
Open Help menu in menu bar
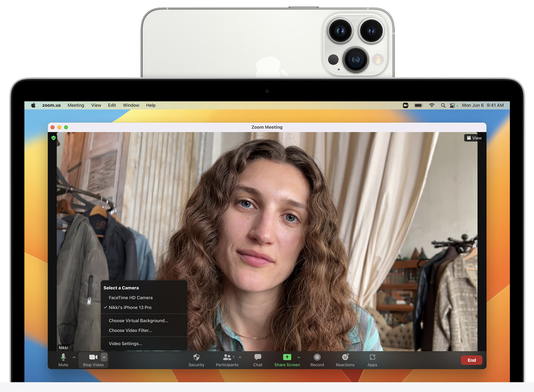151,105
